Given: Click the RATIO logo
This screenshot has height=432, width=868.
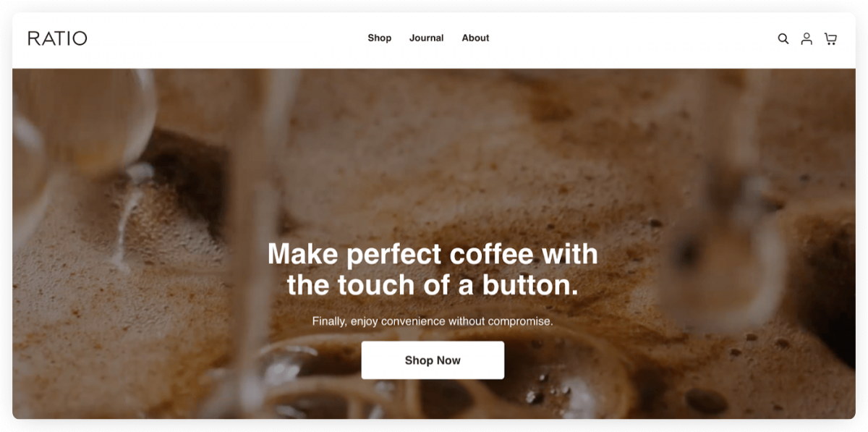Looking at the screenshot, I should click(x=57, y=38).
